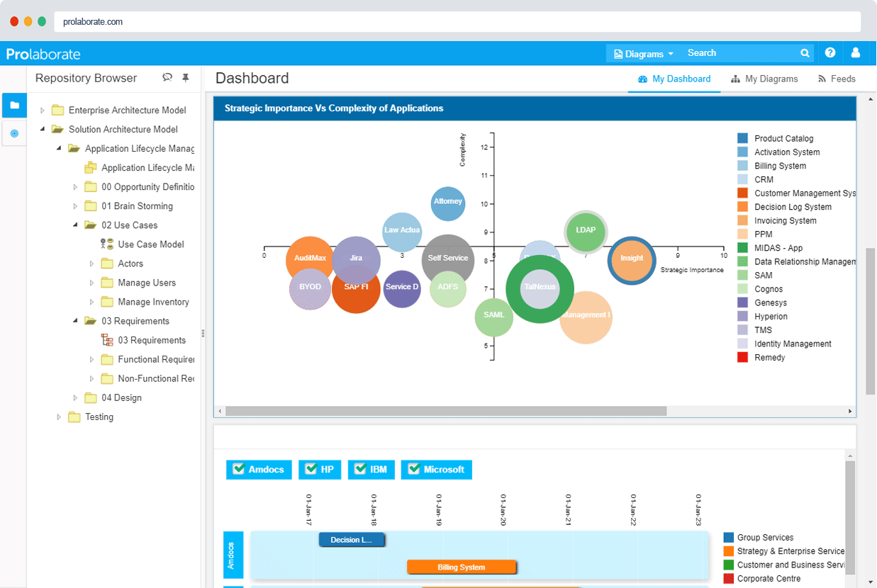Click the 03 Requirements diagram icon
The height and width of the screenshot is (588, 877).
click(x=107, y=340)
